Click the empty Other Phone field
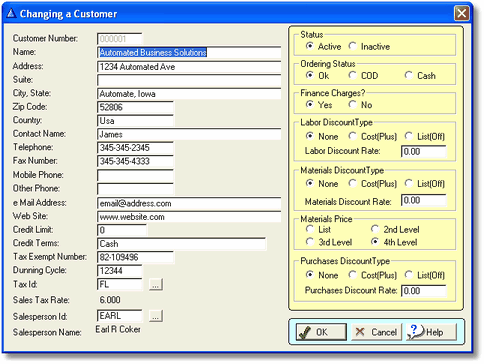The image size is (484, 364). [x=135, y=189]
